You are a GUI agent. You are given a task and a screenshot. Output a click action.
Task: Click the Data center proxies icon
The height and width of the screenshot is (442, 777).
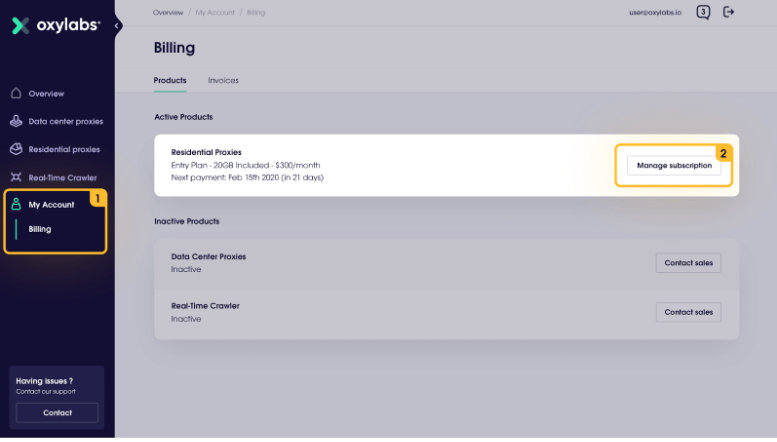click(x=16, y=121)
